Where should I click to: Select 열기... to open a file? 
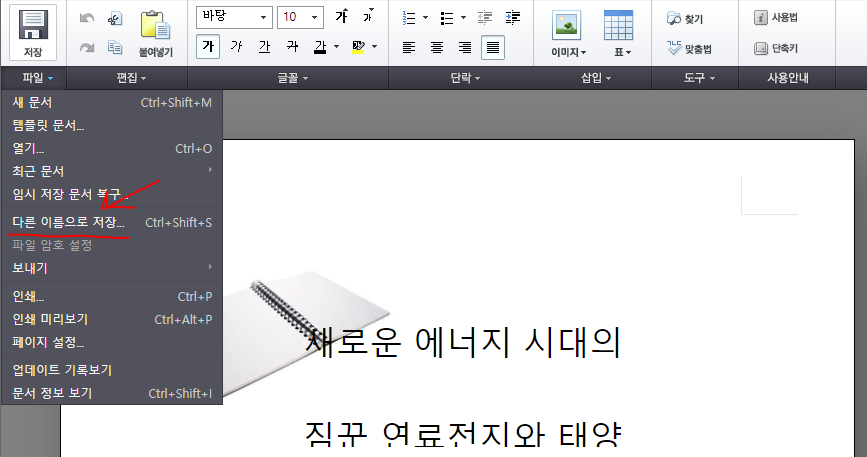(x=112, y=149)
